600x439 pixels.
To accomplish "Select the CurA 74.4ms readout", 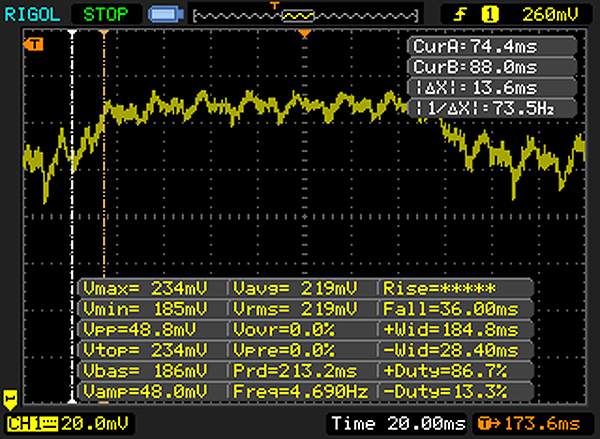I will [x=490, y=48].
